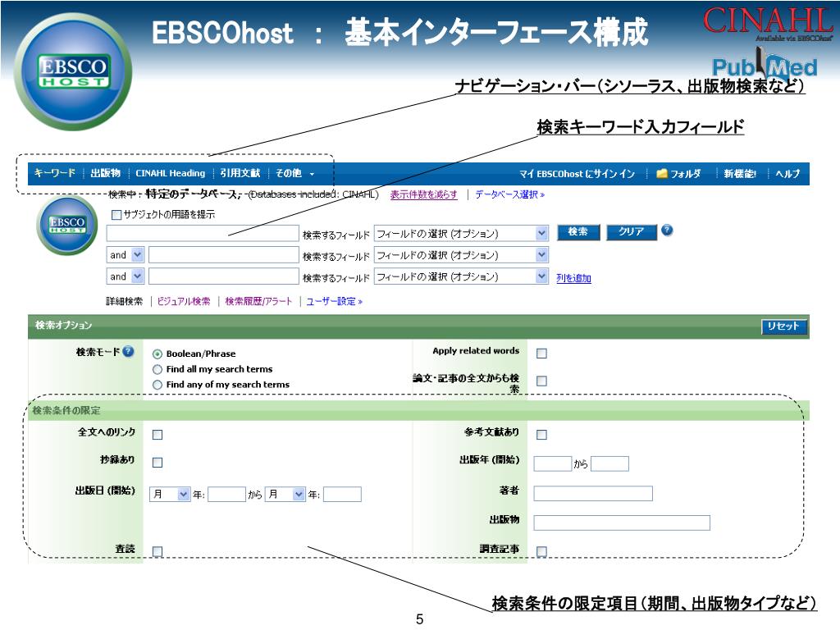The height and width of the screenshot is (630, 840).
Task: Click the リセット button
Action: click(783, 326)
